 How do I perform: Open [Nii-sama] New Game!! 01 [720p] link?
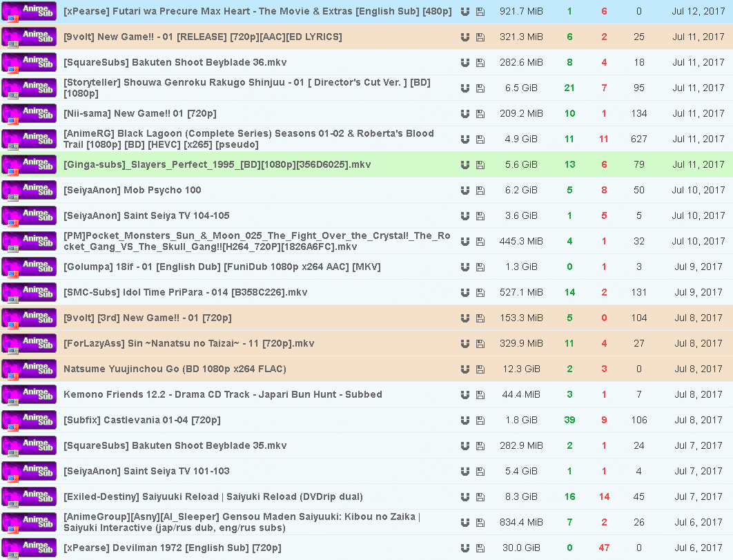point(140,113)
